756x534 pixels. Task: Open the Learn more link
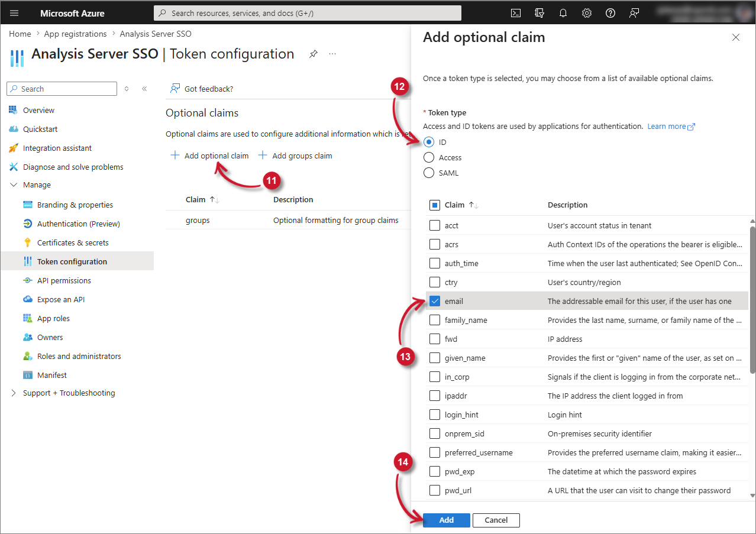[671, 126]
